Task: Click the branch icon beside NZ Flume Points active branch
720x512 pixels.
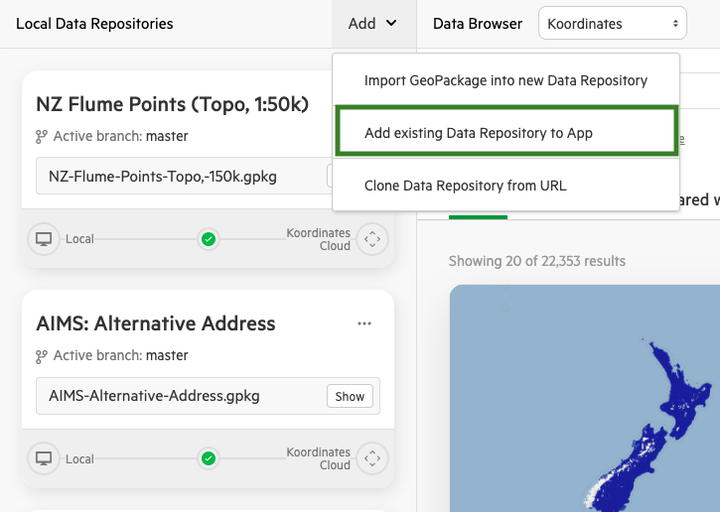Action: pos(41,136)
